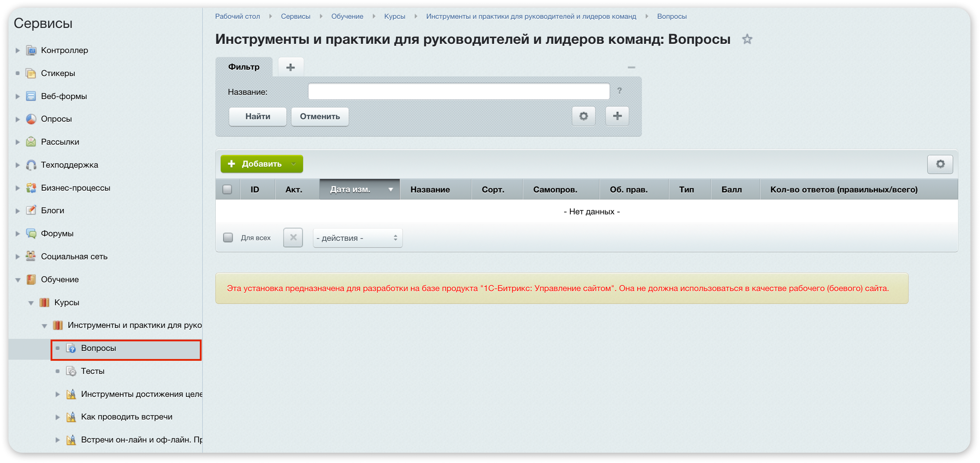Click the Вопросы question-mark page icon
980x463 pixels.
(x=71, y=348)
